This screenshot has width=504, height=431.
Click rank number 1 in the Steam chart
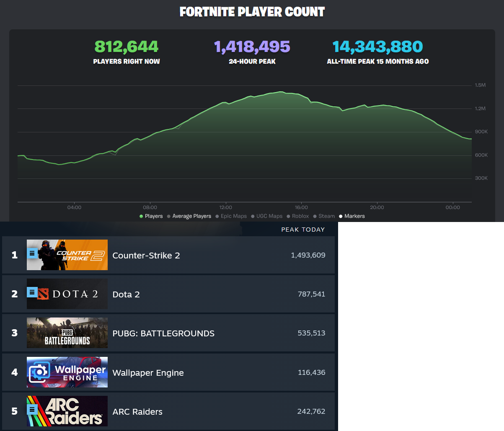(x=15, y=255)
